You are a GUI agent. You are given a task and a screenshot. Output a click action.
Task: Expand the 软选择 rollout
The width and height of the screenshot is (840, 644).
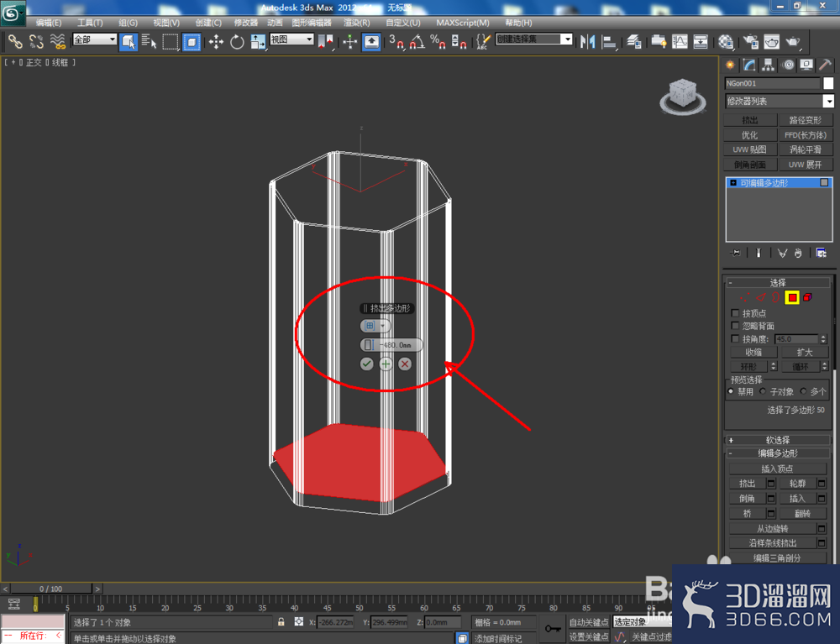click(777, 440)
